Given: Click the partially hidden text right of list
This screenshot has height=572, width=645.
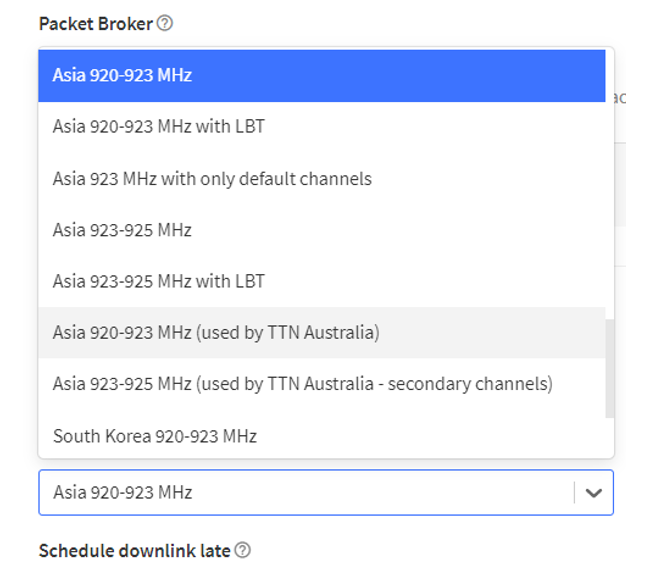Looking at the screenshot, I should (x=620, y=98).
